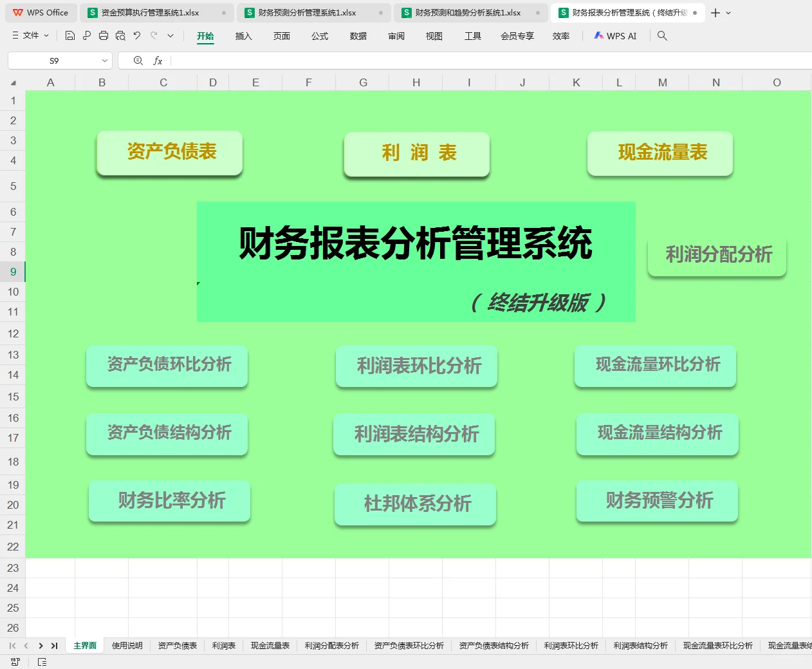The height and width of the screenshot is (669, 812).
Task: Switch to the 现金流量表环比分析 sheet tab
Action: (x=717, y=645)
